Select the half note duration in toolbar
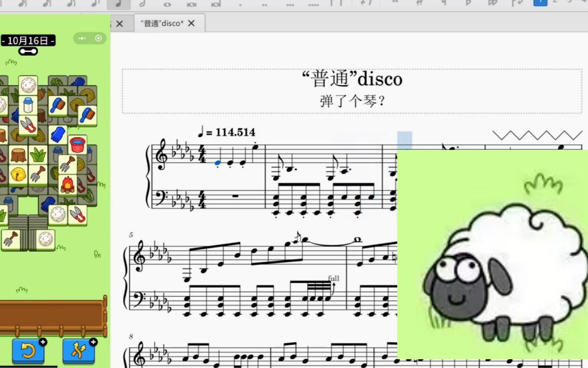 point(142,4)
